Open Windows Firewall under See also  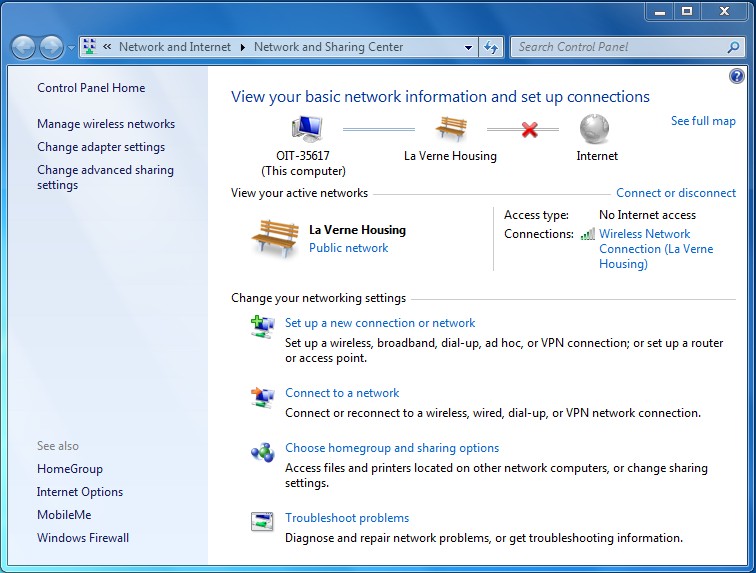click(x=83, y=538)
